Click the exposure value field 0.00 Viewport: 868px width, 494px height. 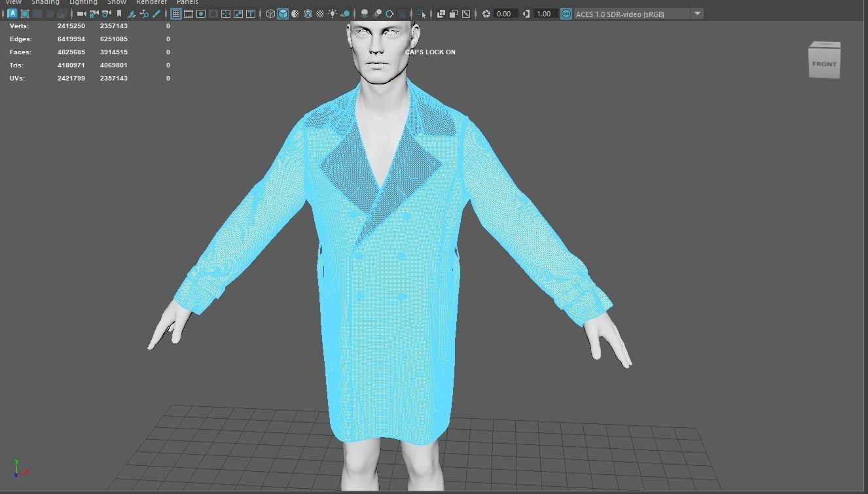(x=505, y=14)
